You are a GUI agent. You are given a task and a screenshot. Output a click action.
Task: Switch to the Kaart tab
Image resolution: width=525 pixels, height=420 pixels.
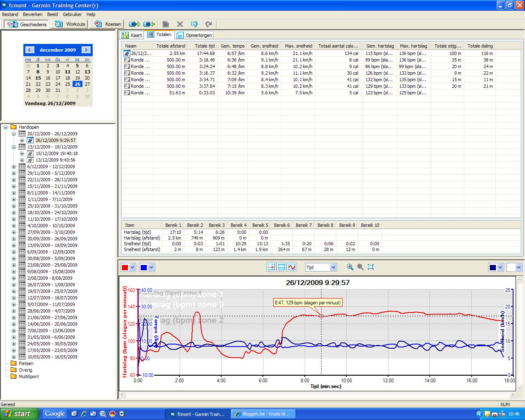[x=132, y=35]
